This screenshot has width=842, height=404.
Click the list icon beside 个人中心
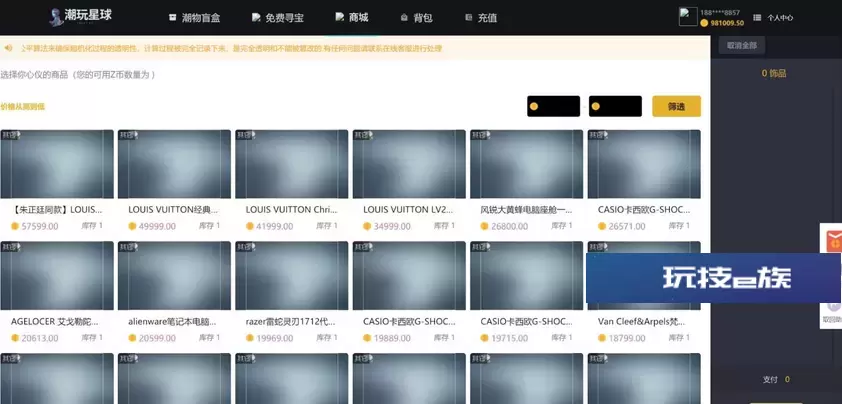[x=757, y=18]
